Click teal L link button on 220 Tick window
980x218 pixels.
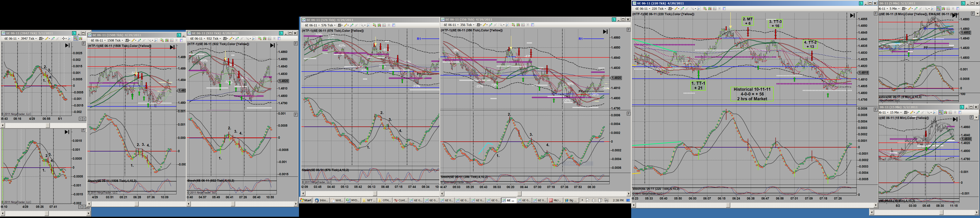(x=861, y=3)
